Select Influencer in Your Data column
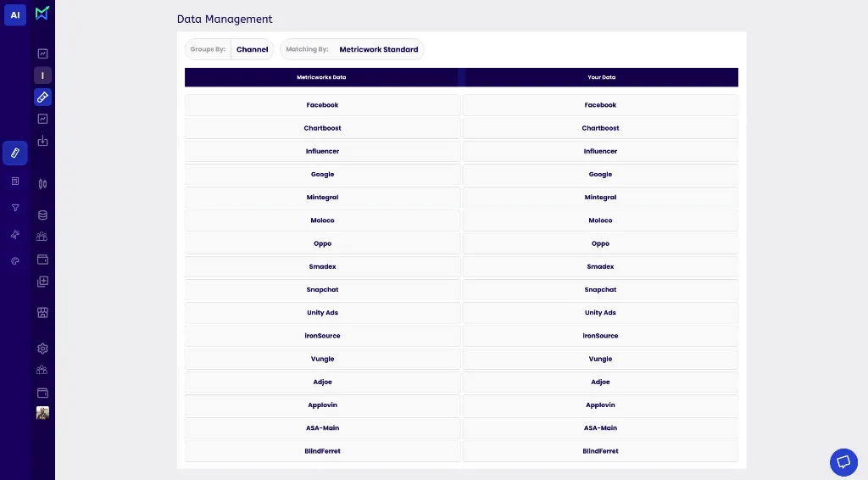The image size is (868, 480). [600, 151]
